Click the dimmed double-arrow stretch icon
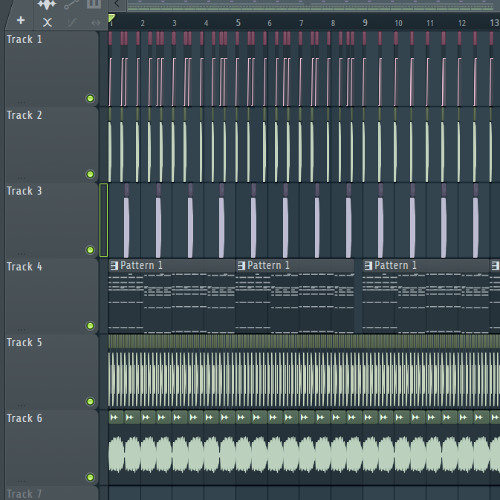Viewport: 500px width, 500px height. (x=96, y=23)
